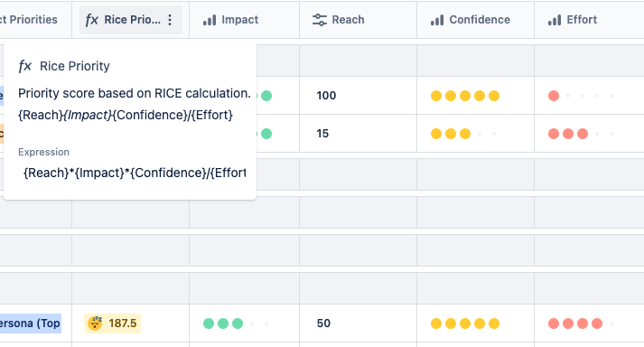Click the Reach value 100
Viewport: 644px width, 347px height.
326,96
